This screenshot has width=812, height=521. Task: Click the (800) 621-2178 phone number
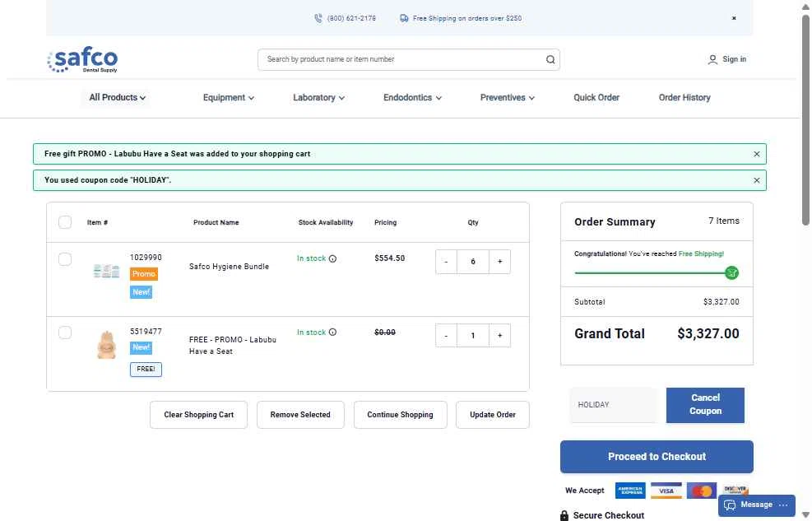[x=351, y=18]
